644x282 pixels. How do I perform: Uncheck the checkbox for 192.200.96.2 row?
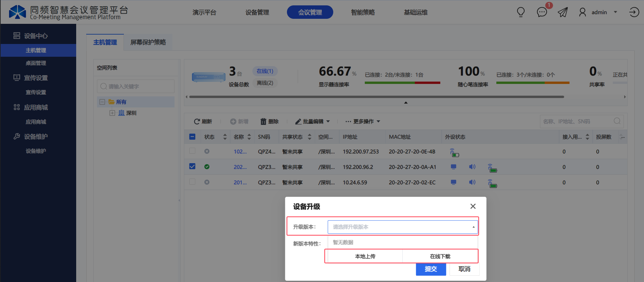pos(192,167)
